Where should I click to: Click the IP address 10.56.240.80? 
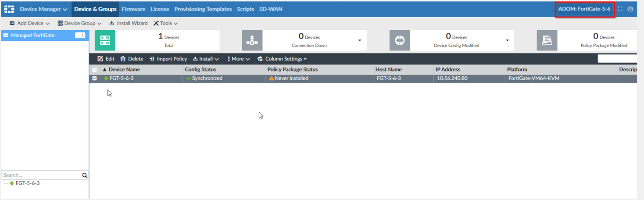tap(452, 79)
